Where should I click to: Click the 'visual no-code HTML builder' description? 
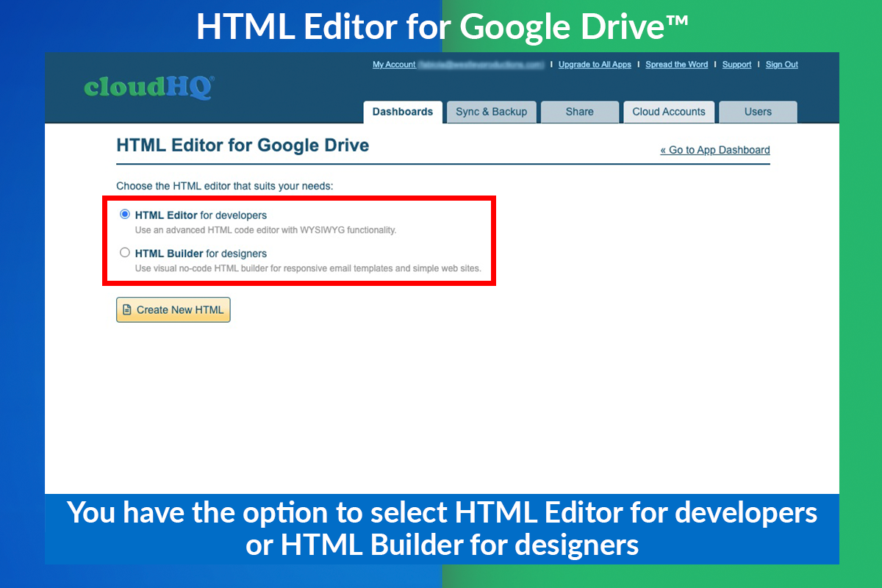[x=308, y=268]
